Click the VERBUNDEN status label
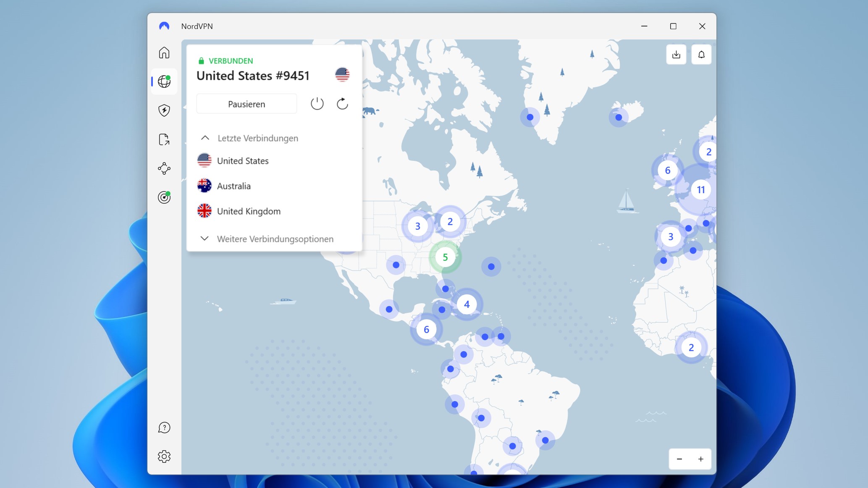 pos(231,61)
